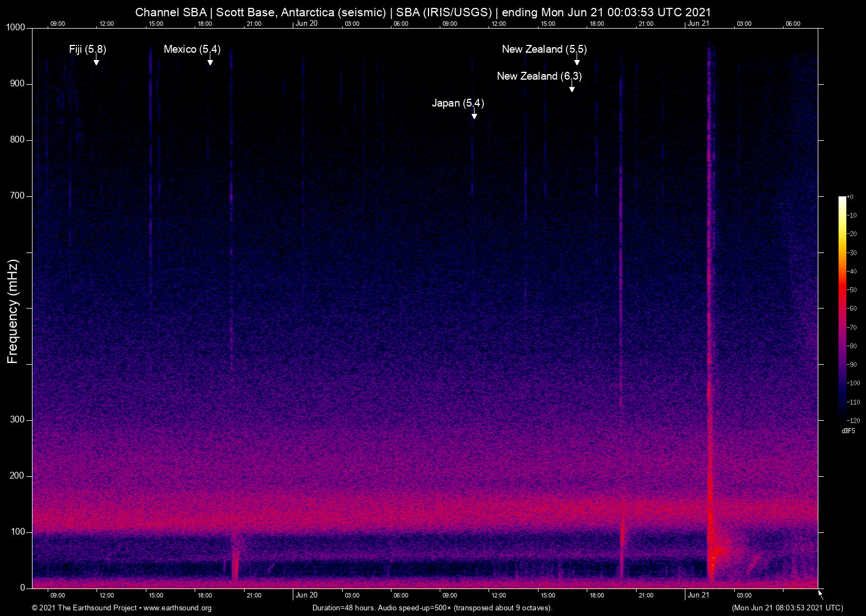The height and width of the screenshot is (616, 866).
Task: Select the Fiji (5.8) earthquake label
Action: (x=87, y=49)
